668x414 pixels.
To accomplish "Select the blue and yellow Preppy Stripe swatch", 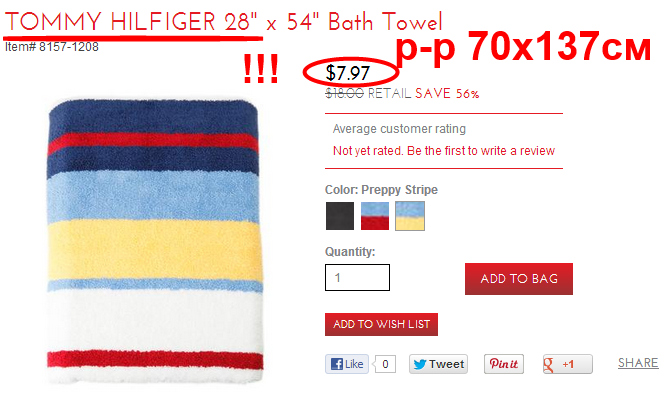I will pos(410,216).
